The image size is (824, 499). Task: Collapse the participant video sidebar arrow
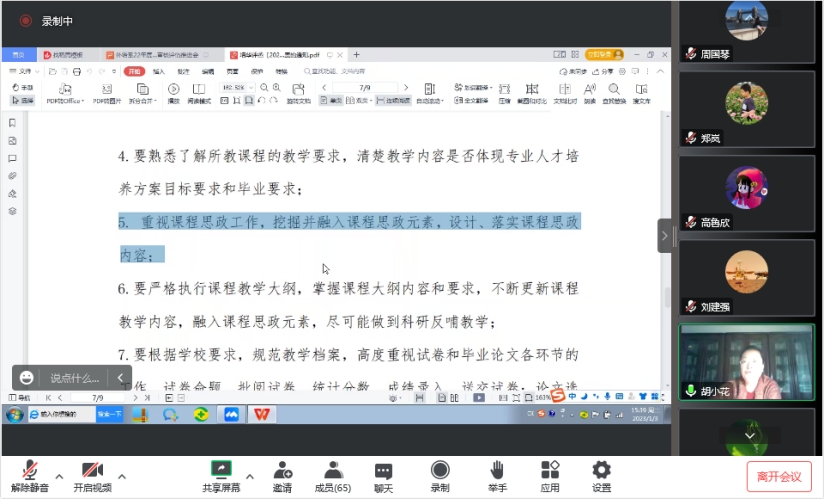665,236
